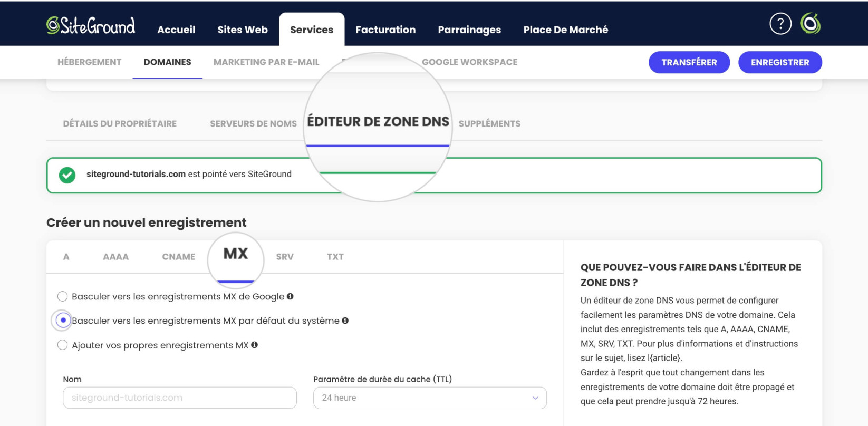868x426 pixels.
Task: Open Place De Marché in navigation
Action: pos(566,30)
